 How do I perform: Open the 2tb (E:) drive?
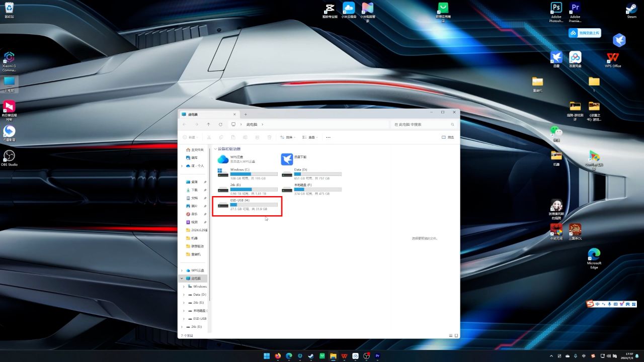click(247, 190)
